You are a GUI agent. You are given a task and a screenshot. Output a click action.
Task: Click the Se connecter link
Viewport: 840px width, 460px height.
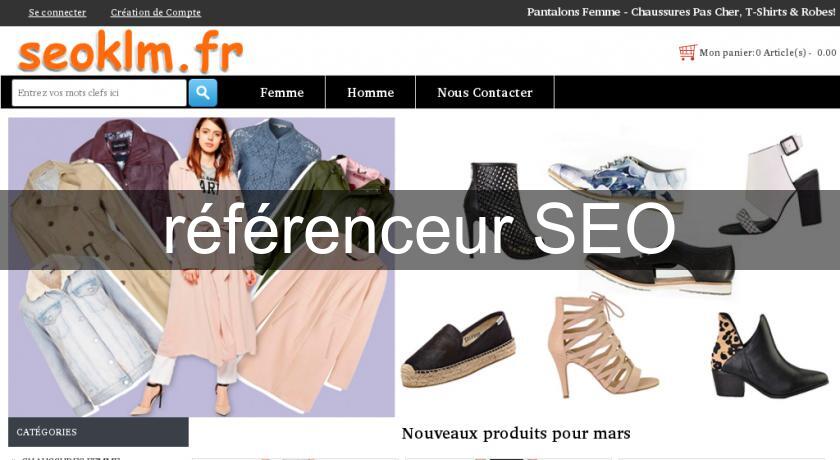[x=57, y=12]
